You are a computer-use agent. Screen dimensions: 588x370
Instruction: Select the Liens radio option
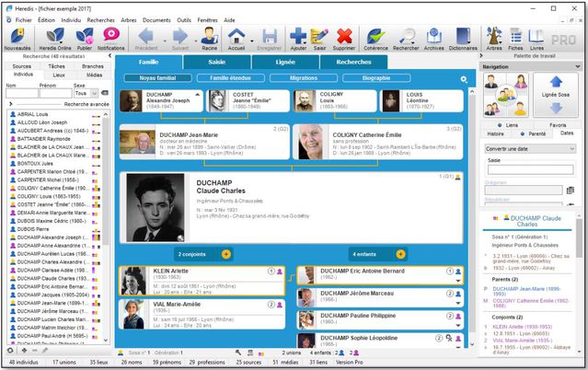pyautogui.click(x=508, y=125)
